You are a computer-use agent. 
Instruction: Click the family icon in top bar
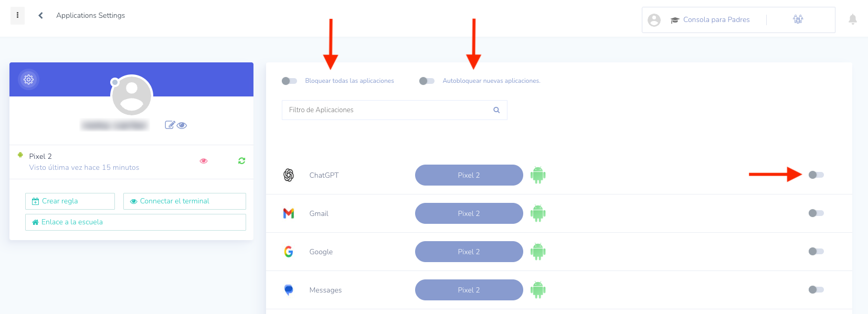798,19
